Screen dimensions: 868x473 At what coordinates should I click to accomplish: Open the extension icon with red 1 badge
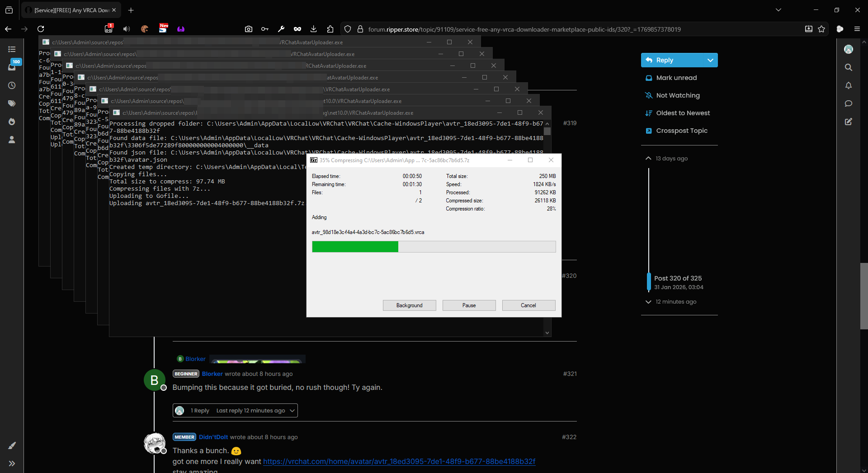point(109,28)
